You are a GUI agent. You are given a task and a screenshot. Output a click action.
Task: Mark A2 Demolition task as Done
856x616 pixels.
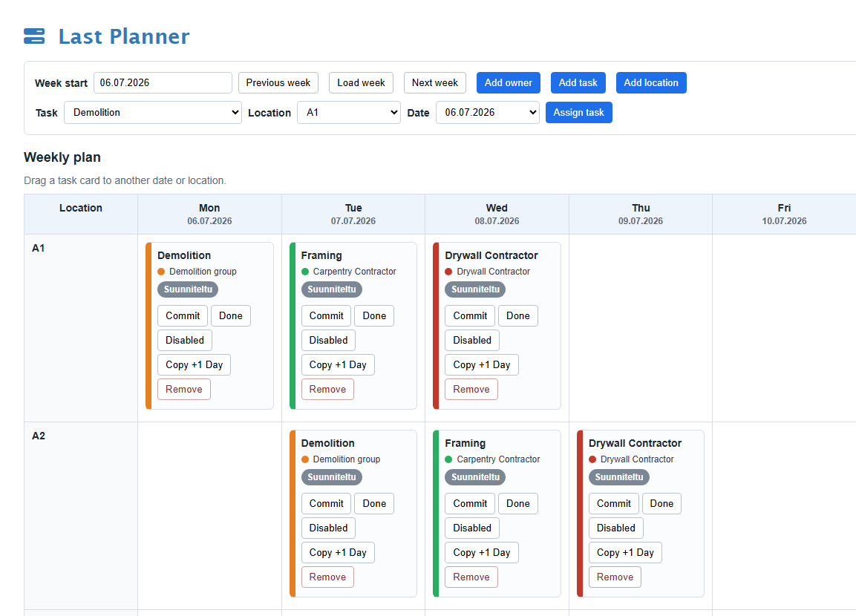(374, 504)
